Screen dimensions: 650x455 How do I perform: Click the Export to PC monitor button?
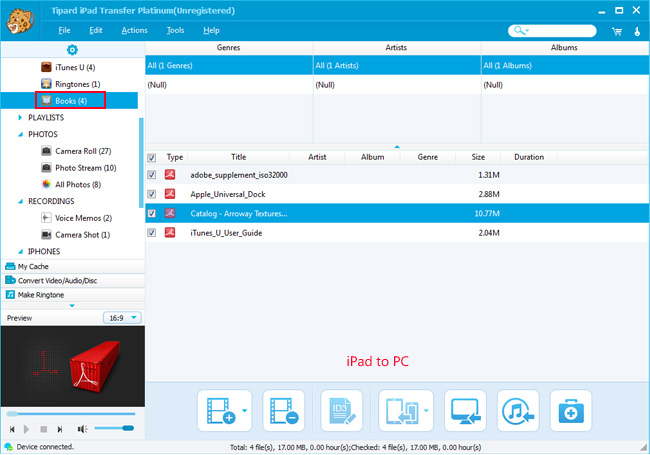(x=465, y=411)
